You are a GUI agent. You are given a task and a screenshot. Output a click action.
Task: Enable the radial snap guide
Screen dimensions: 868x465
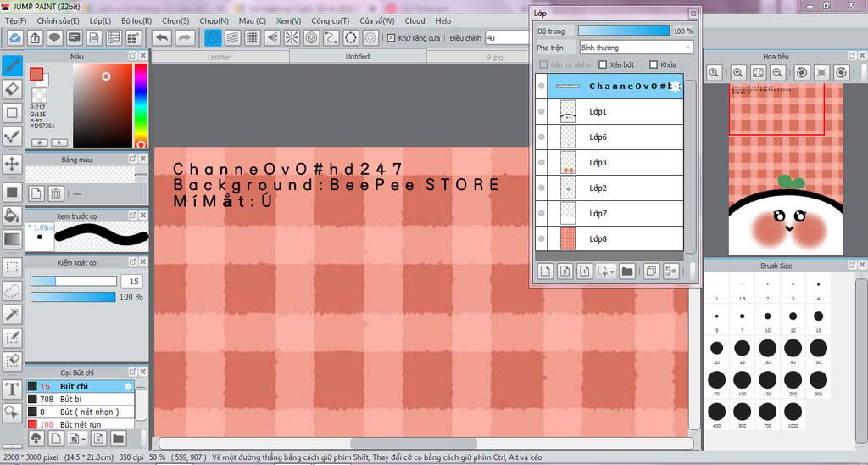coord(292,37)
